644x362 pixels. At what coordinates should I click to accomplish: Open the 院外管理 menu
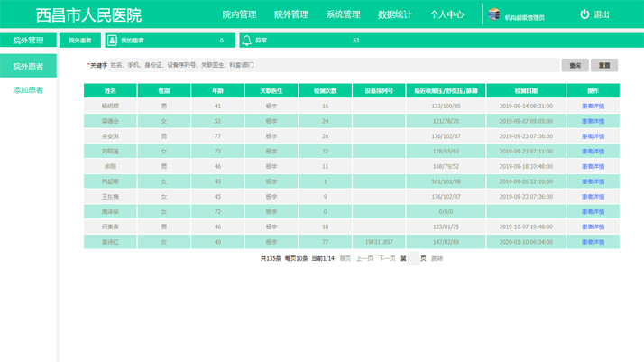290,14
